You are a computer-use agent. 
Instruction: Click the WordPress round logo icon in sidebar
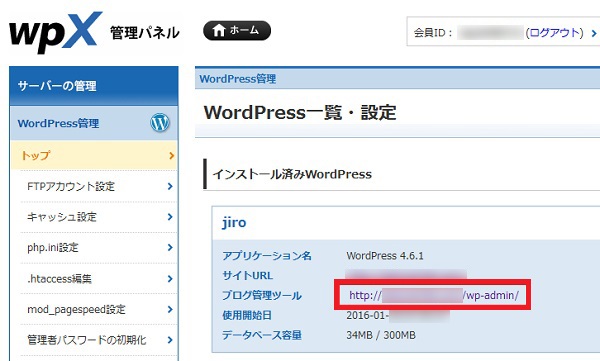[x=160, y=123]
